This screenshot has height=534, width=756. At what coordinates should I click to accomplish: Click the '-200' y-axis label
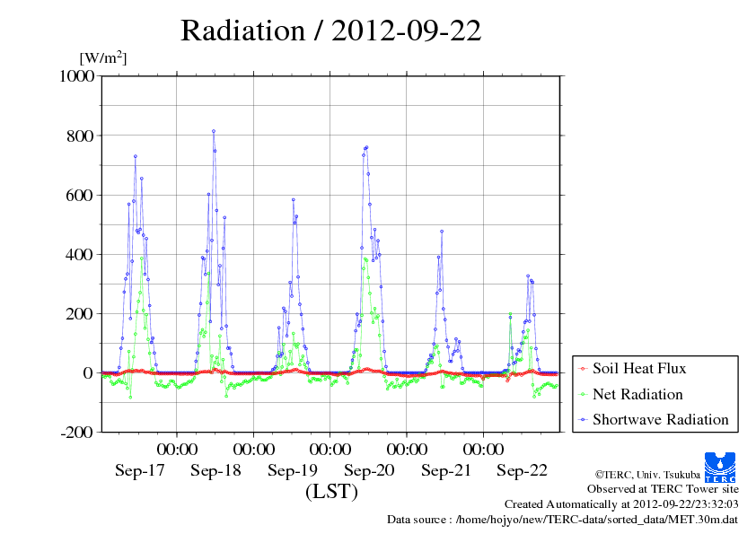pos(77,433)
